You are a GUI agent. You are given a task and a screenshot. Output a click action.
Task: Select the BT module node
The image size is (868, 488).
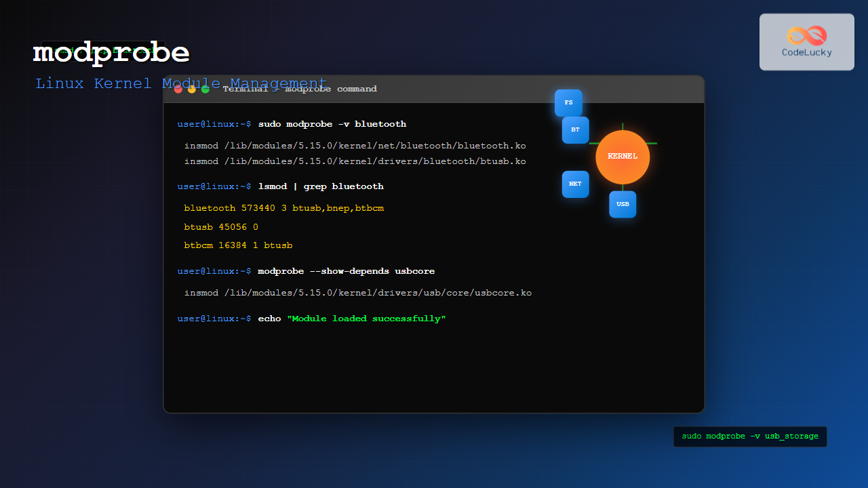click(575, 129)
